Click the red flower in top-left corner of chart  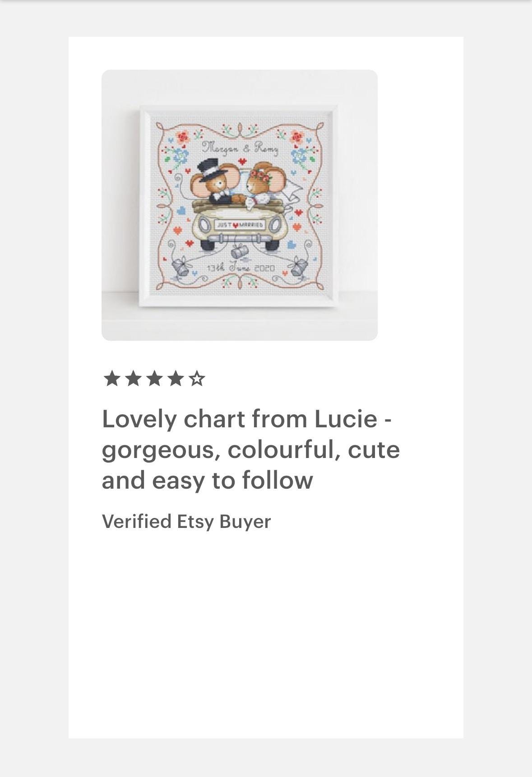pyautogui.click(x=183, y=136)
